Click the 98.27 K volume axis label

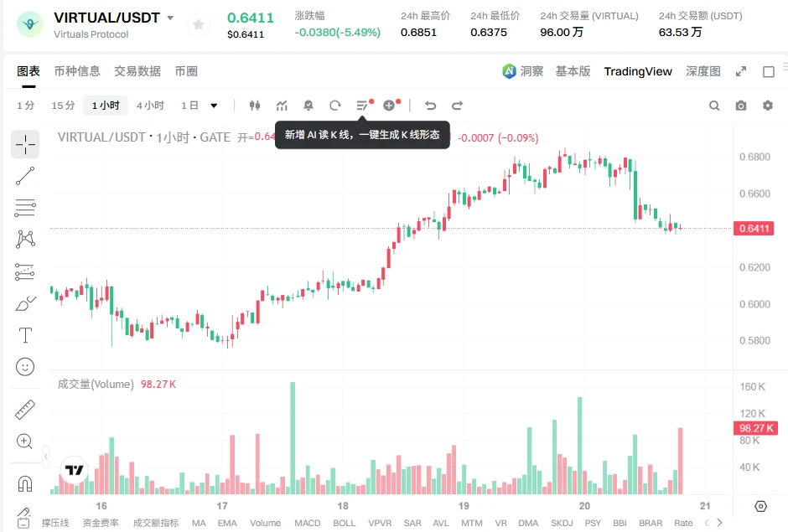(x=756, y=428)
